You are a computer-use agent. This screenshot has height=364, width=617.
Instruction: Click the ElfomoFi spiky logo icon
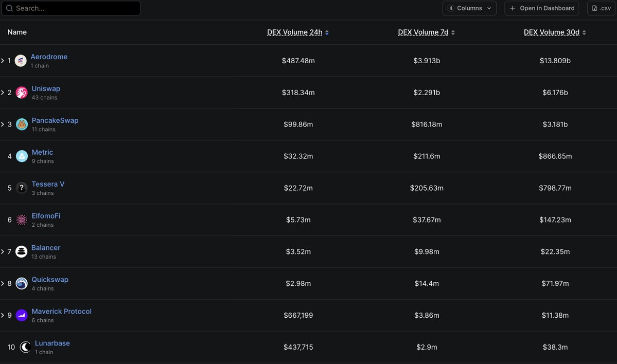[22, 220]
